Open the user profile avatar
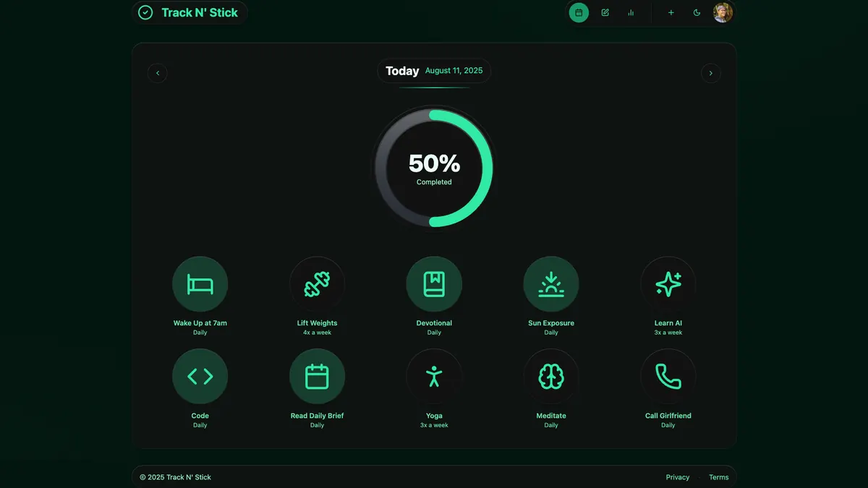This screenshot has height=488, width=868. pyautogui.click(x=723, y=12)
